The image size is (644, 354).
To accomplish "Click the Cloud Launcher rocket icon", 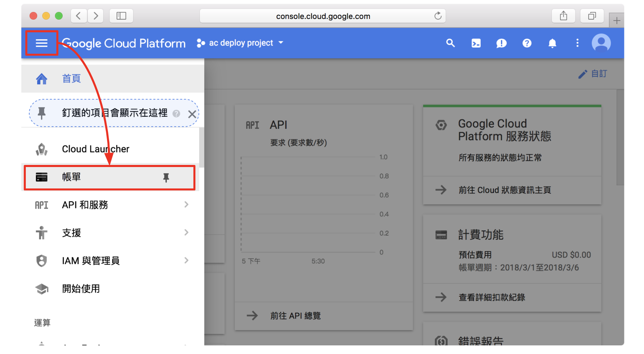I will pos(42,149).
